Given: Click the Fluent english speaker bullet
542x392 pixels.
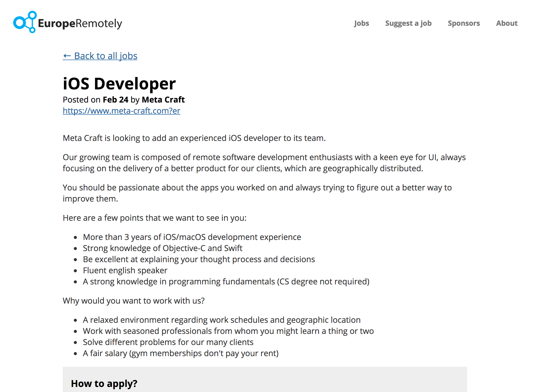Looking at the screenshot, I should click(125, 271).
